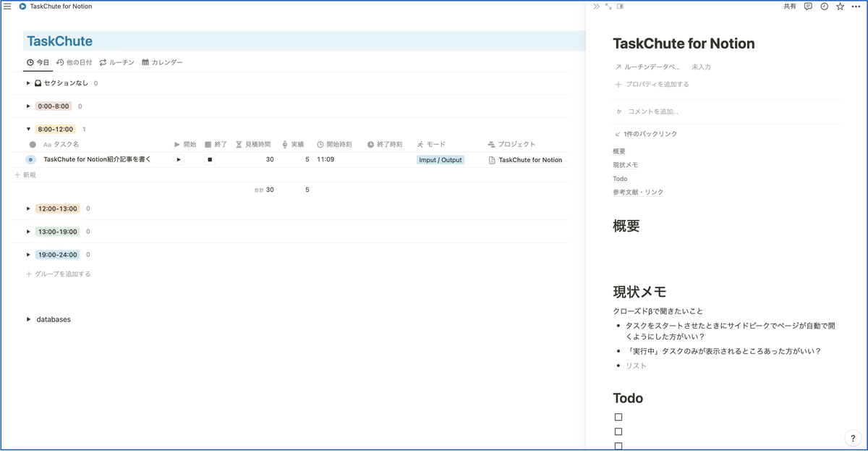Open page history with the clock icon

coord(824,6)
